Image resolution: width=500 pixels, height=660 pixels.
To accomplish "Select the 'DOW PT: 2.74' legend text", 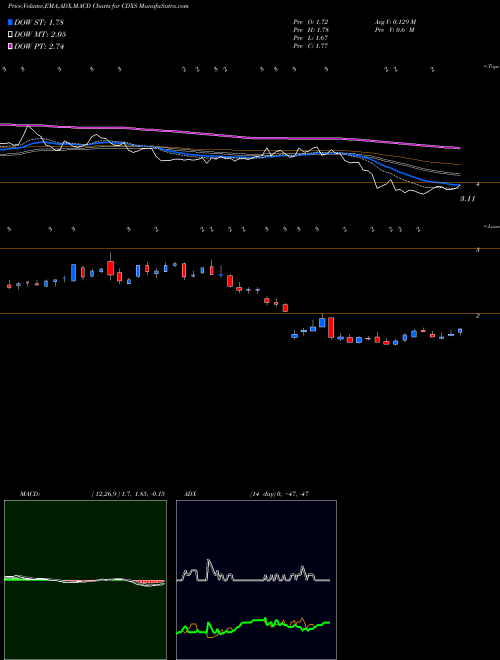I will tap(39, 47).
